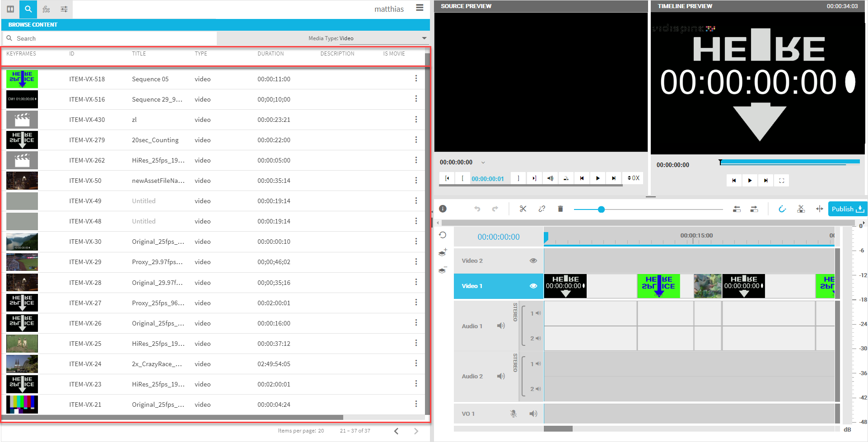Click the trash delete icon in timeline toolbar
868x442 pixels.
coord(560,209)
